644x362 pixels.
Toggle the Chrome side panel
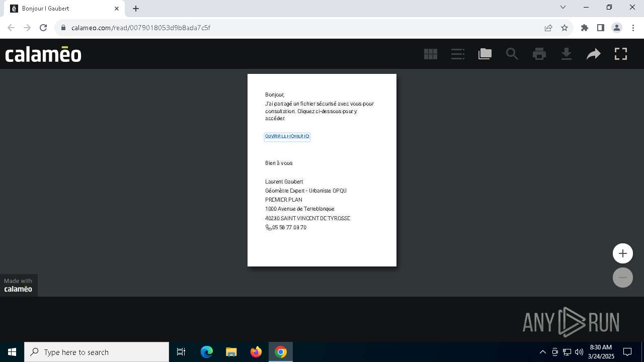click(x=601, y=28)
